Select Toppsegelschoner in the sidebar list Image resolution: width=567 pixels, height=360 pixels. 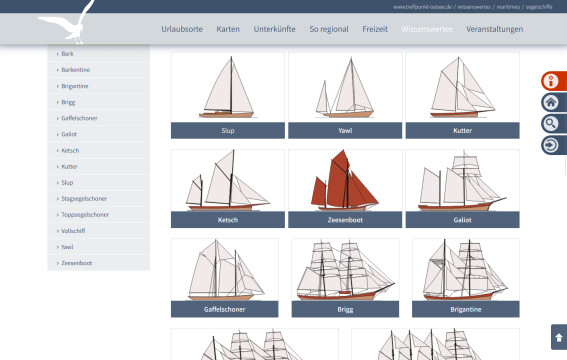pyautogui.click(x=99, y=215)
